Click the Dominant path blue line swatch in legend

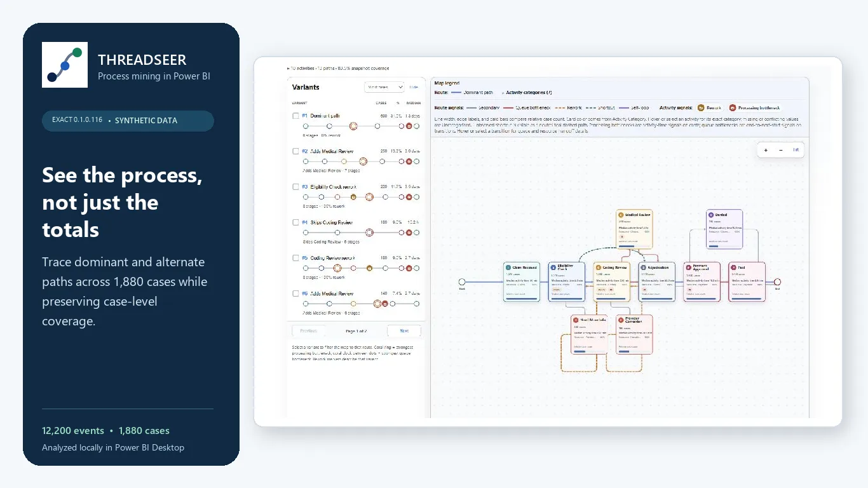coord(456,93)
